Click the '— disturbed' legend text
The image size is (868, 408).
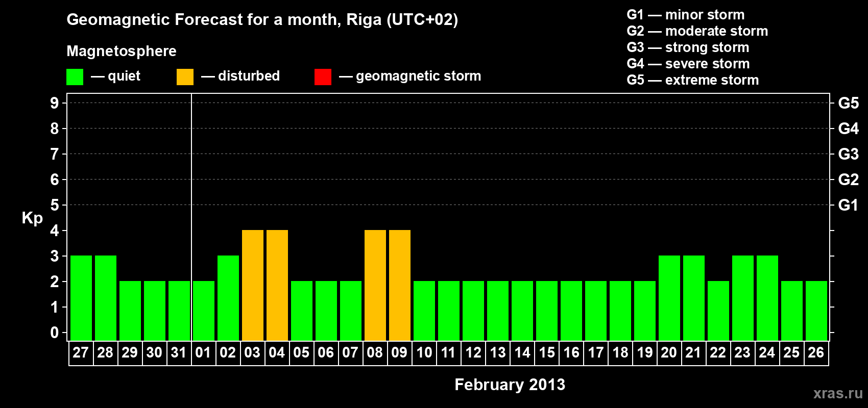[x=240, y=76]
